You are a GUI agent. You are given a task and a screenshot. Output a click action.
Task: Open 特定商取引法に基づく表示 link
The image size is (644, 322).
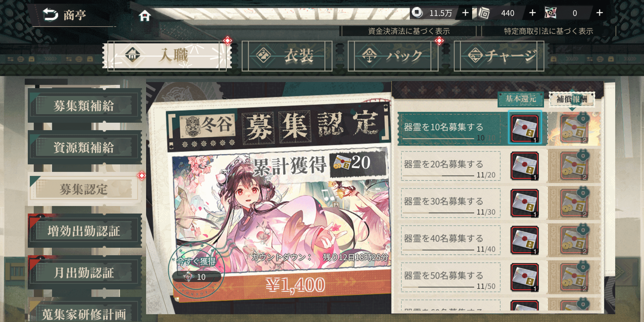[x=548, y=31]
